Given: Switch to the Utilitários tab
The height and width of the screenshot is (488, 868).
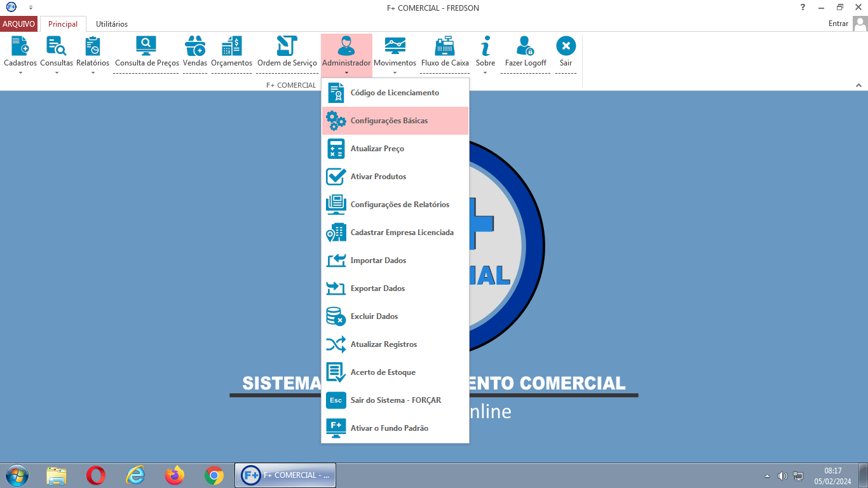Looking at the screenshot, I should 112,24.
